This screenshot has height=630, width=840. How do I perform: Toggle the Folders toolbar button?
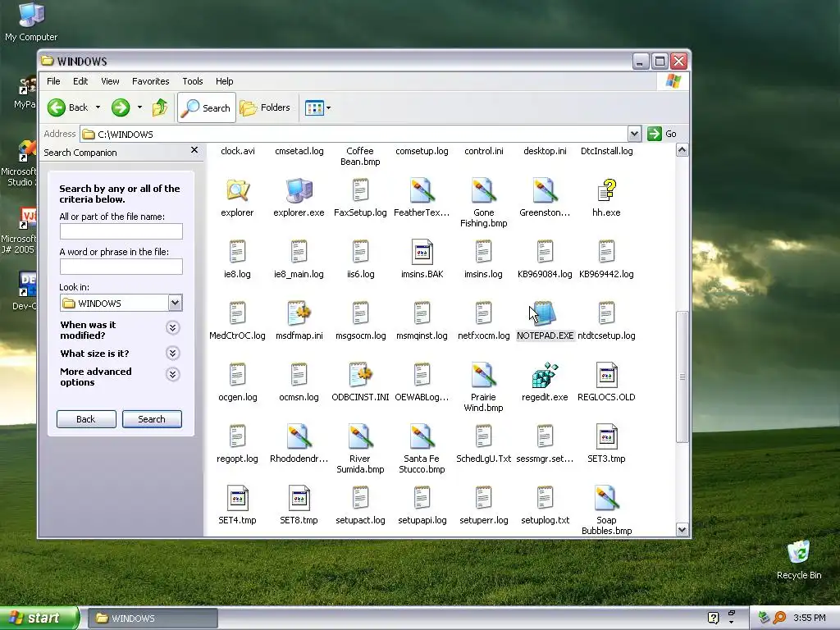(x=265, y=107)
